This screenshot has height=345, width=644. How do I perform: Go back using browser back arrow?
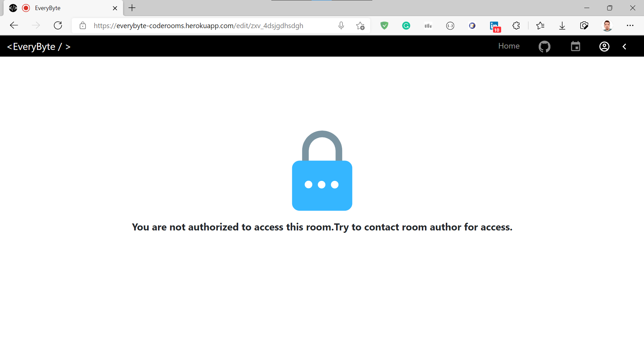tap(14, 25)
